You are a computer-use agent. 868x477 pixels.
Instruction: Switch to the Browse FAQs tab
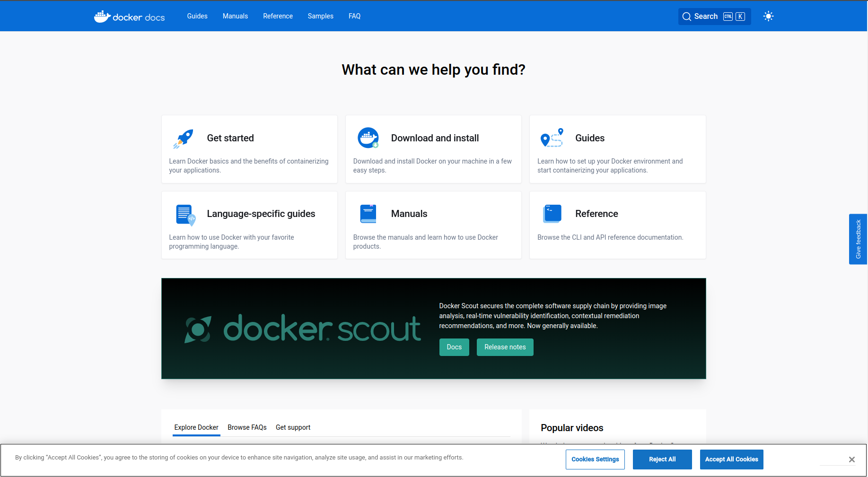[247, 427]
